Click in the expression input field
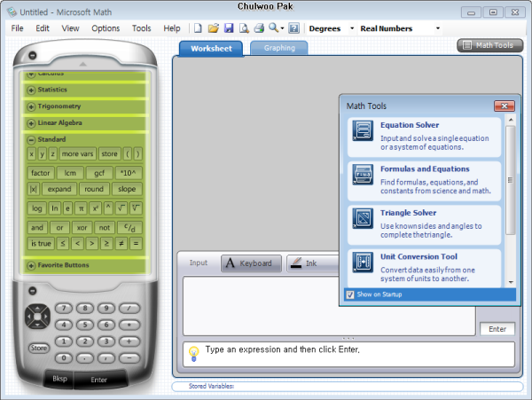This screenshot has width=532, height=400. (329, 306)
